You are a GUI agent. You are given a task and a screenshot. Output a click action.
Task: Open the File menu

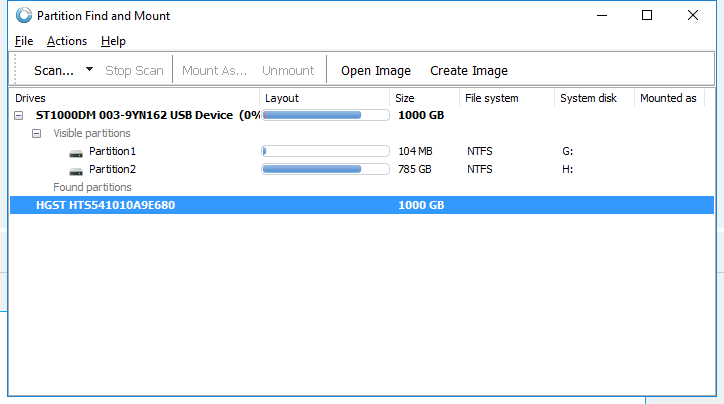tap(24, 41)
